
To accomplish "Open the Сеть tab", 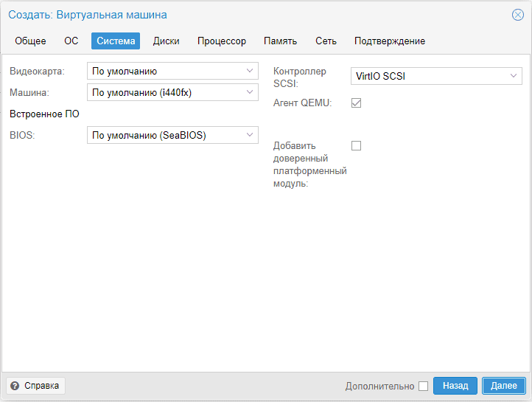I will point(326,41).
